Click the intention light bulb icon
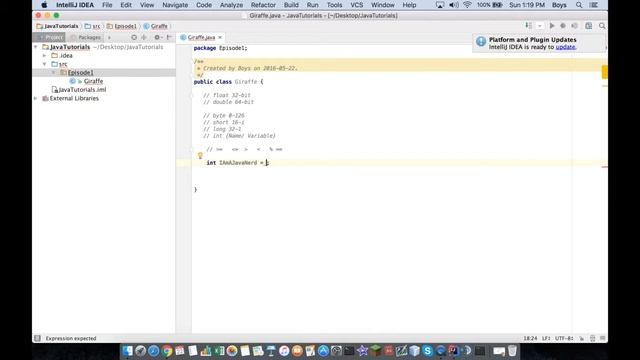Screen dimensions: 640x360 click(200, 156)
